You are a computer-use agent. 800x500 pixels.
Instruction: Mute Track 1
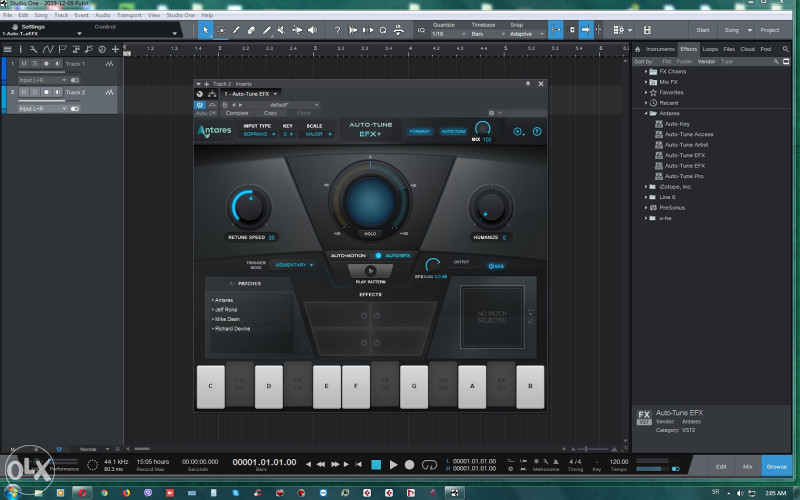point(24,64)
